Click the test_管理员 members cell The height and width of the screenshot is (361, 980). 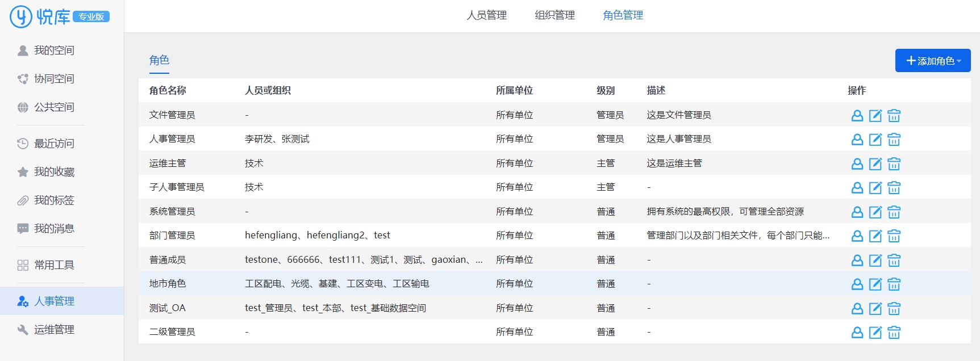point(335,308)
